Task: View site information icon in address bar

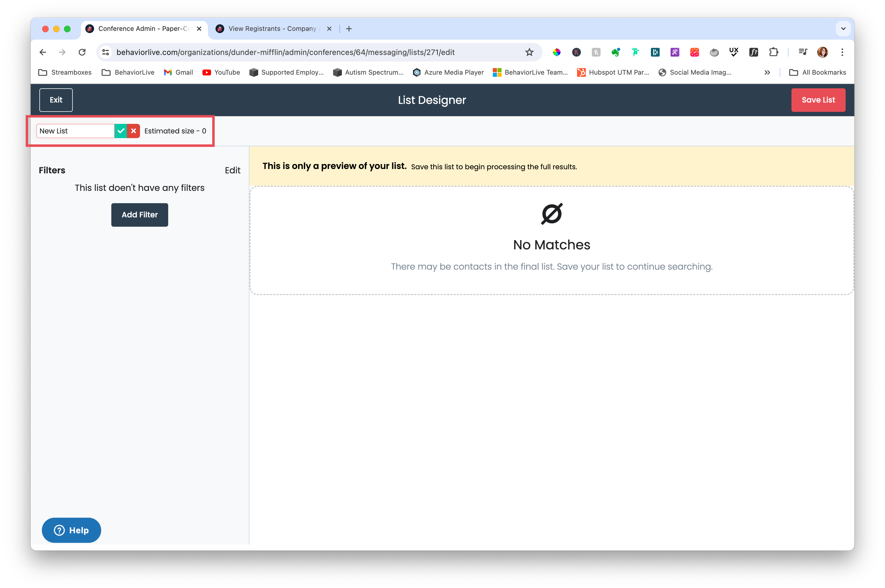Action: click(106, 52)
